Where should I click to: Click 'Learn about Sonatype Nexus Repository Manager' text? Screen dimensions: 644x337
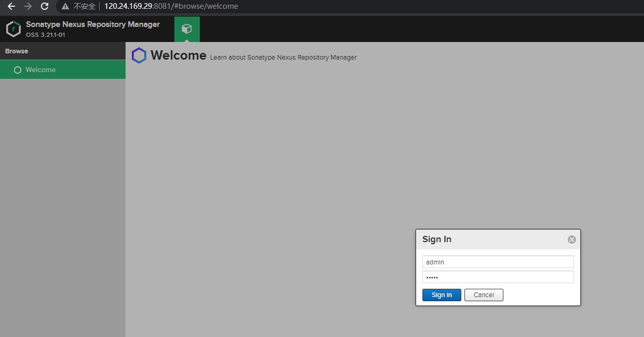coord(283,58)
